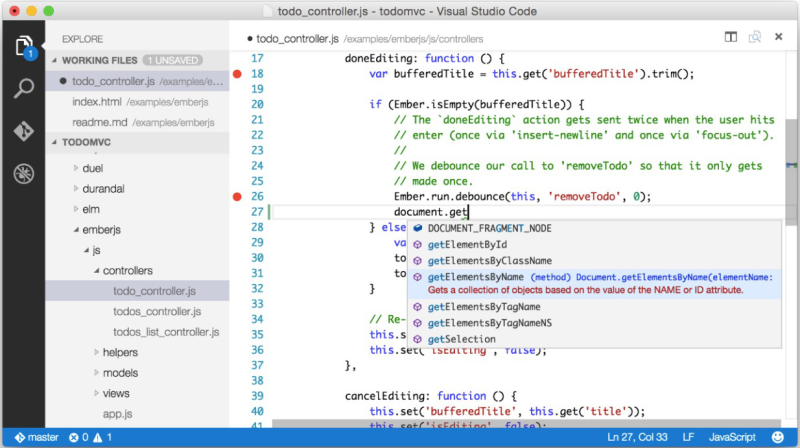Expand the helpers folder
This screenshot has height=448, width=800.
coord(96,352)
